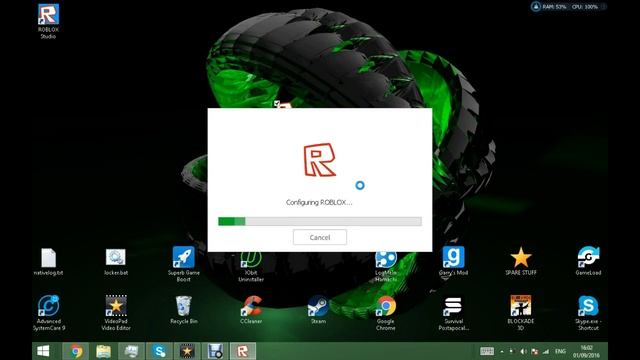Open the taskbar clock and date
Viewport: 640px width, 360px height.
pyautogui.click(x=587, y=351)
